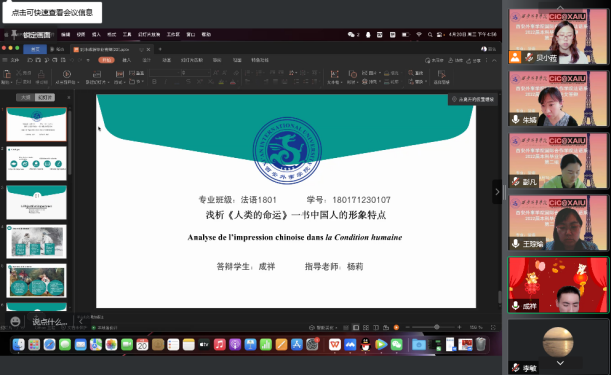Open the font name dropdown box
Screen dimensions: 611x376
pos(165,73)
